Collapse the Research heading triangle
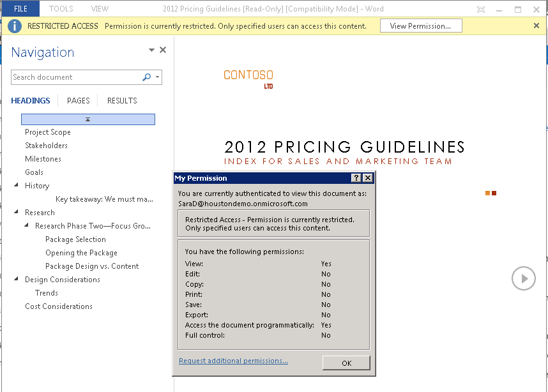548x392 pixels. coord(16,212)
